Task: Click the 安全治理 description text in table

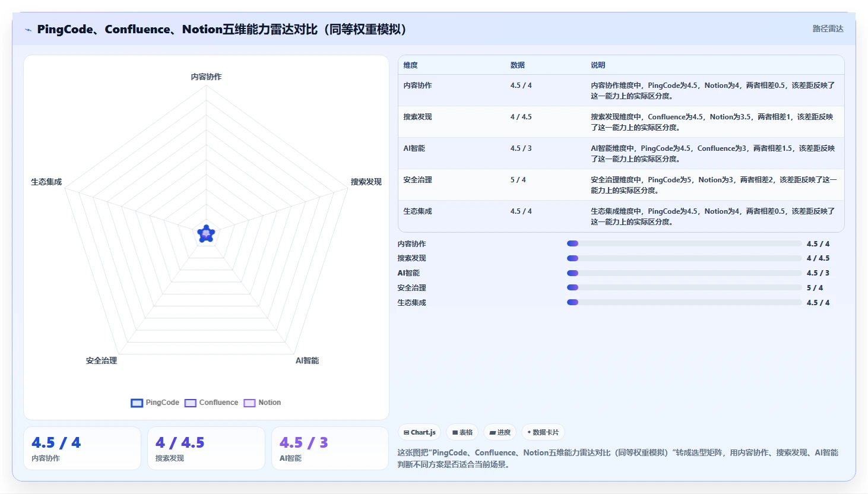Action: 714,185
